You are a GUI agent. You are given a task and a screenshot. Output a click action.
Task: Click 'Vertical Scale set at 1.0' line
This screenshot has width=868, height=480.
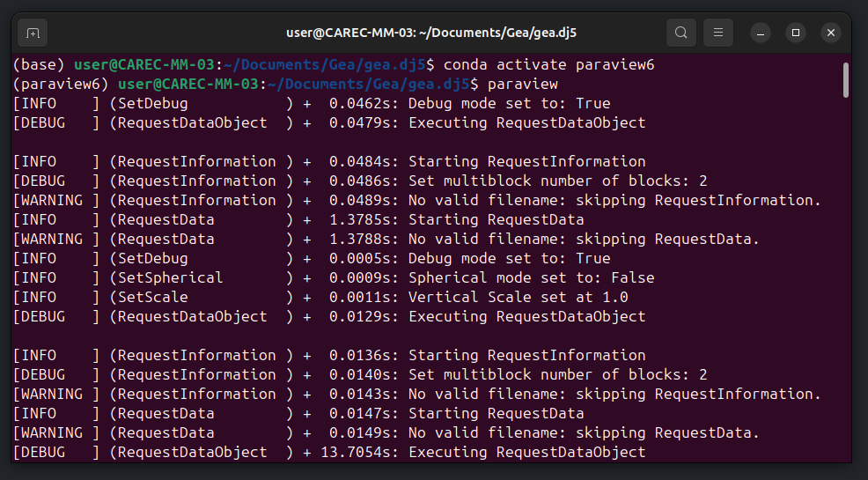click(x=320, y=298)
